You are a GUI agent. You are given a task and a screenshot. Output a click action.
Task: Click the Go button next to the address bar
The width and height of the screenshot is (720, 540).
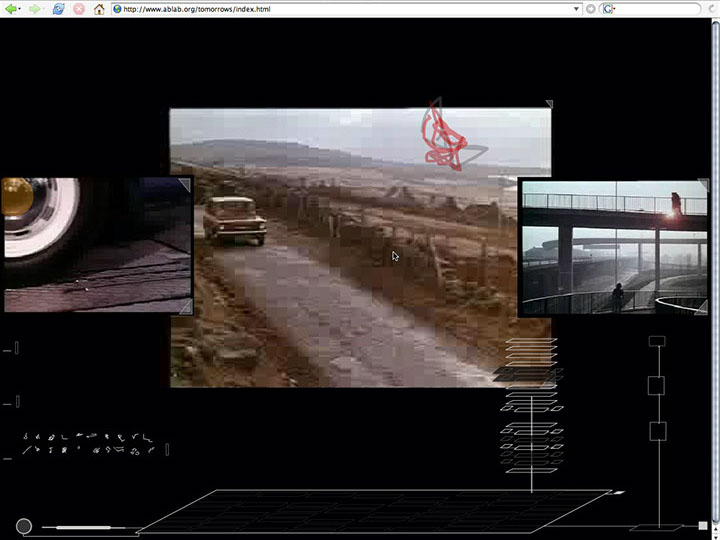[x=590, y=9]
